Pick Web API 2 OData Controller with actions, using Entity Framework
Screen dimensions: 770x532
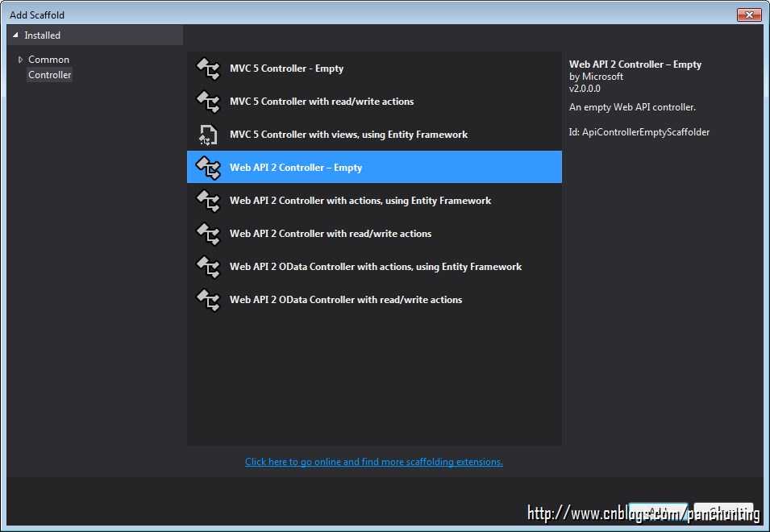[x=374, y=266]
